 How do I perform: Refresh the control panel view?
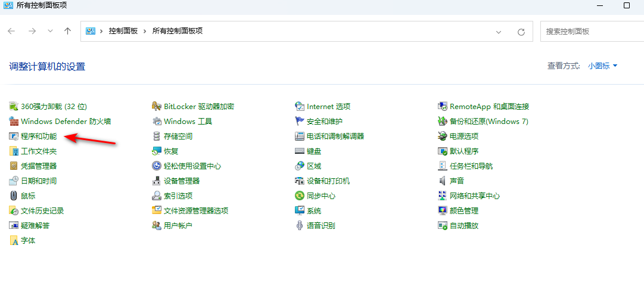click(521, 32)
